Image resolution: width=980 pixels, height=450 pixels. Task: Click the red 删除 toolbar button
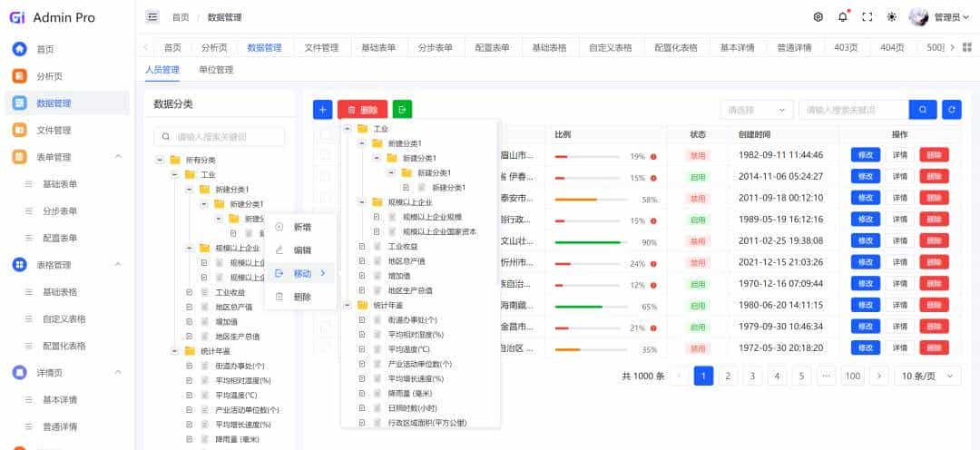click(362, 110)
